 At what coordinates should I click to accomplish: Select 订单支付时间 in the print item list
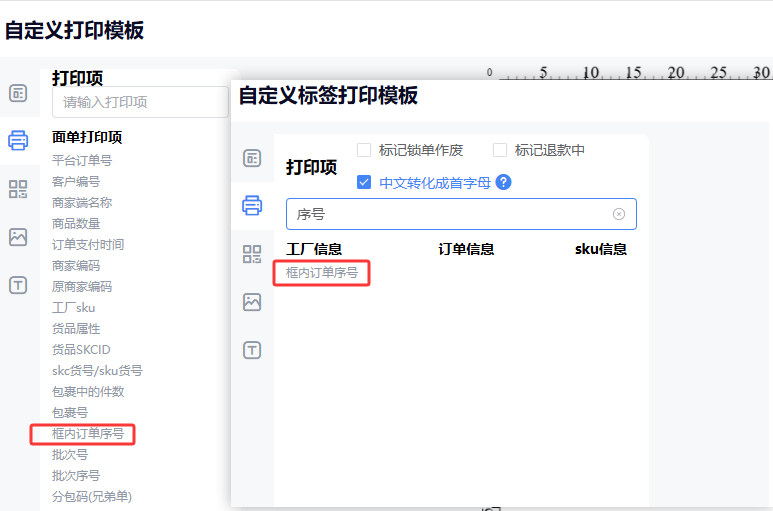(x=88, y=244)
